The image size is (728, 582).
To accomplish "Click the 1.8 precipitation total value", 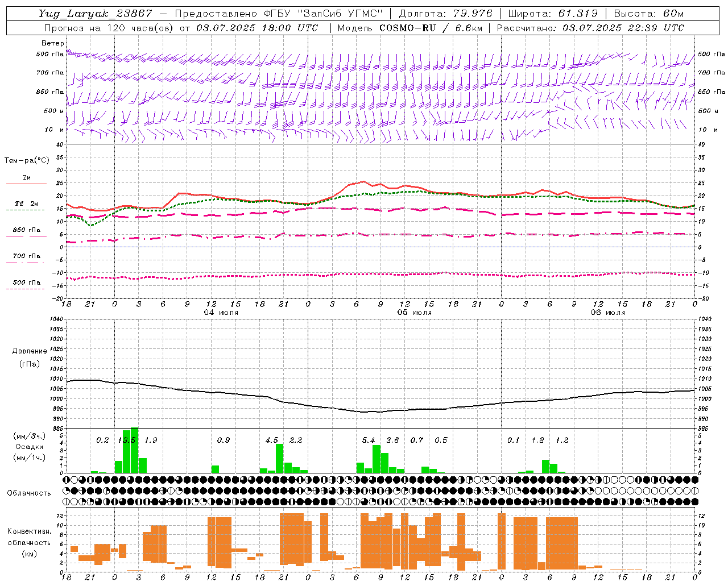I will coord(537,440).
